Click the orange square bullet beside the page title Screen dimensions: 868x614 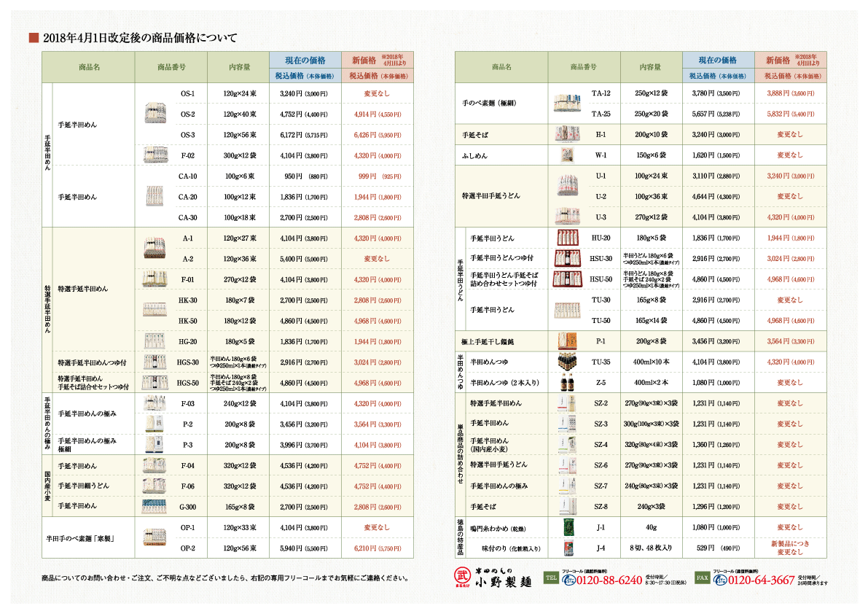tap(33, 38)
